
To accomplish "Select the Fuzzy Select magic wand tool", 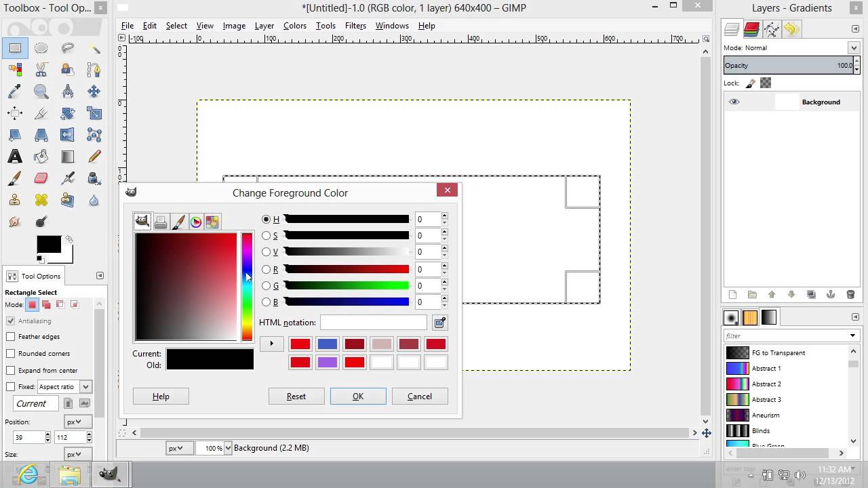I will (x=94, y=48).
